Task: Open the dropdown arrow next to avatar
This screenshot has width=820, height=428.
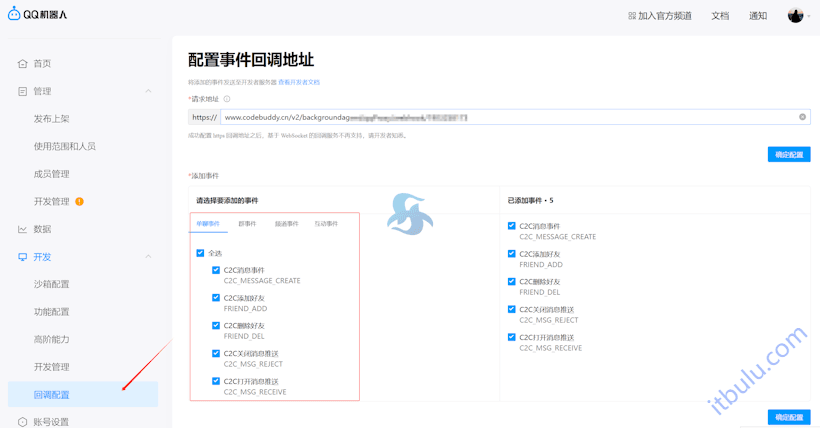Action: click(809, 16)
